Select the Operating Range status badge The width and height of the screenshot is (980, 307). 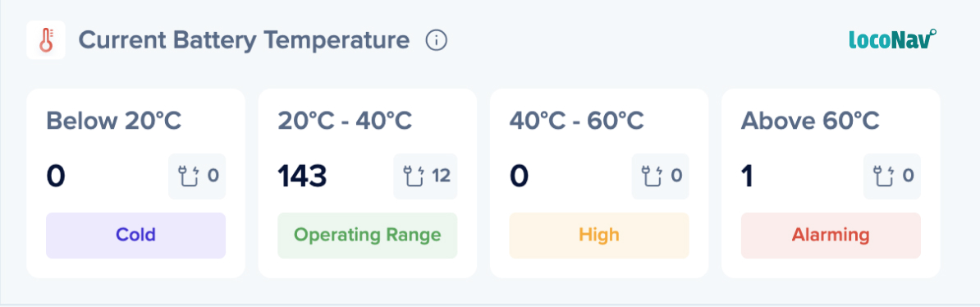[368, 235]
